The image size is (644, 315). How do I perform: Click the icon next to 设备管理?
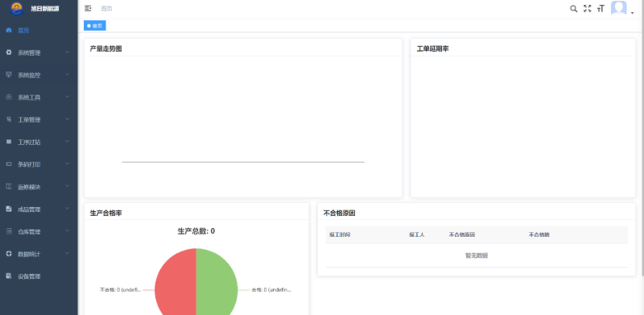9,276
